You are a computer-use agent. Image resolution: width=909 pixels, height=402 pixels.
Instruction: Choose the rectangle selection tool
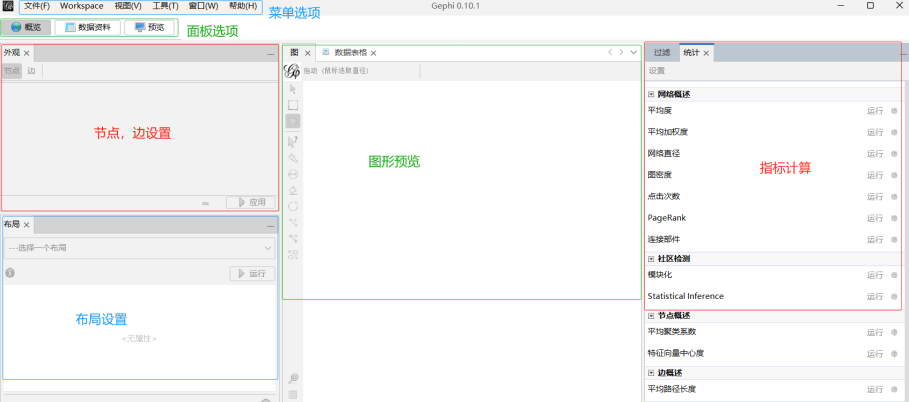[x=292, y=105]
